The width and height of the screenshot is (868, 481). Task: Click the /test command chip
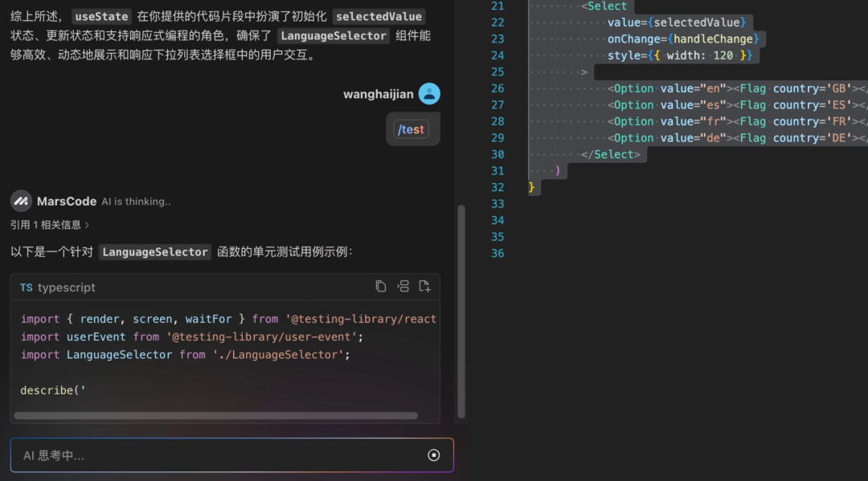pyautogui.click(x=411, y=129)
